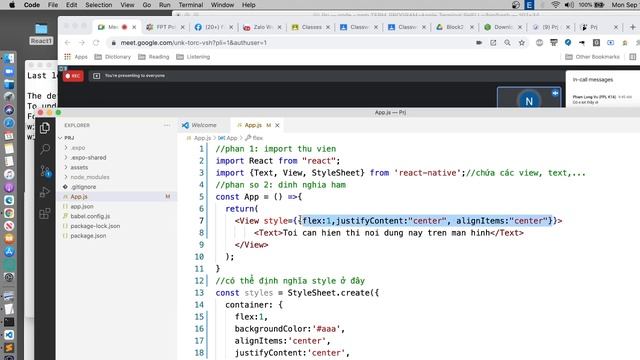This screenshot has height=360, width=640.
Task: Open the Go menu
Action: 147,5
